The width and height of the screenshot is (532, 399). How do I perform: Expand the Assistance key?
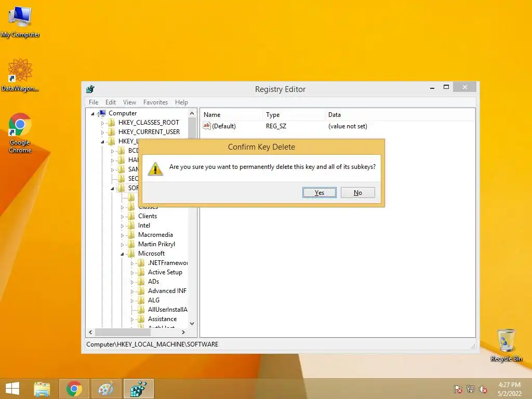132,320
